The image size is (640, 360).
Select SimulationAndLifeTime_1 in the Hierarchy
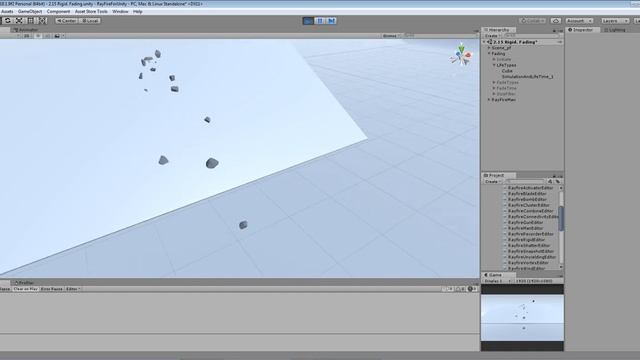[x=527, y=76]
